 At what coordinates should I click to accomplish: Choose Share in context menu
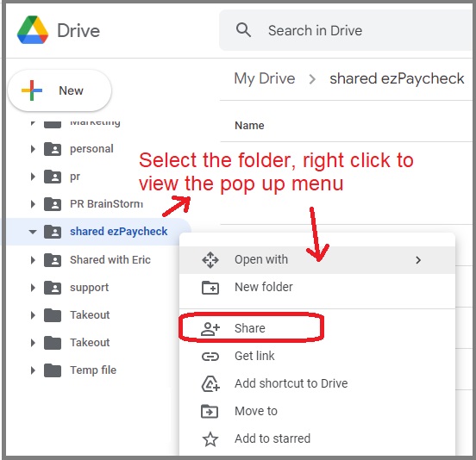pos(317,328)
